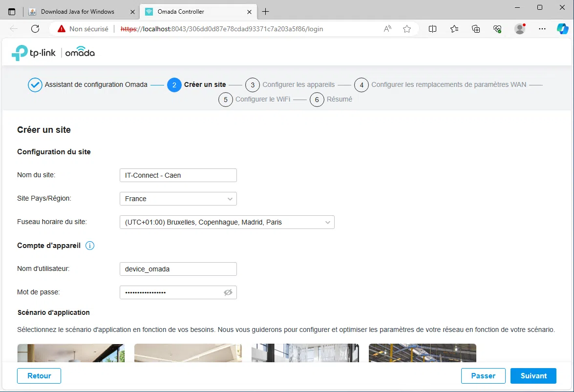The image size is (574, 392).
Task: Click the Scénario d'application heading
Action: [53, 312]
